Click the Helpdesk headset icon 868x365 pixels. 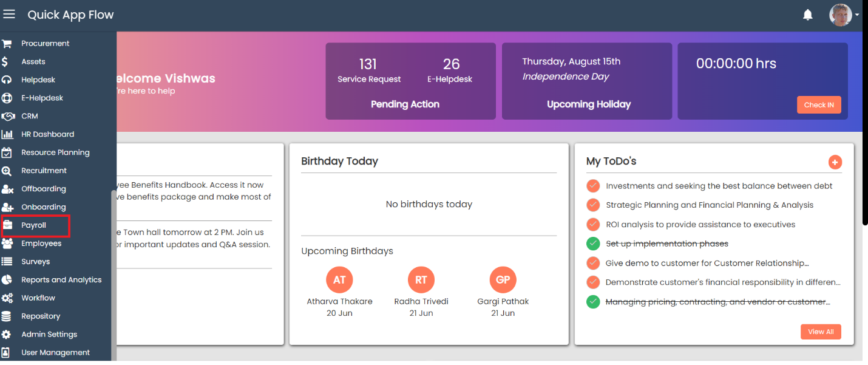click(7, 80)
